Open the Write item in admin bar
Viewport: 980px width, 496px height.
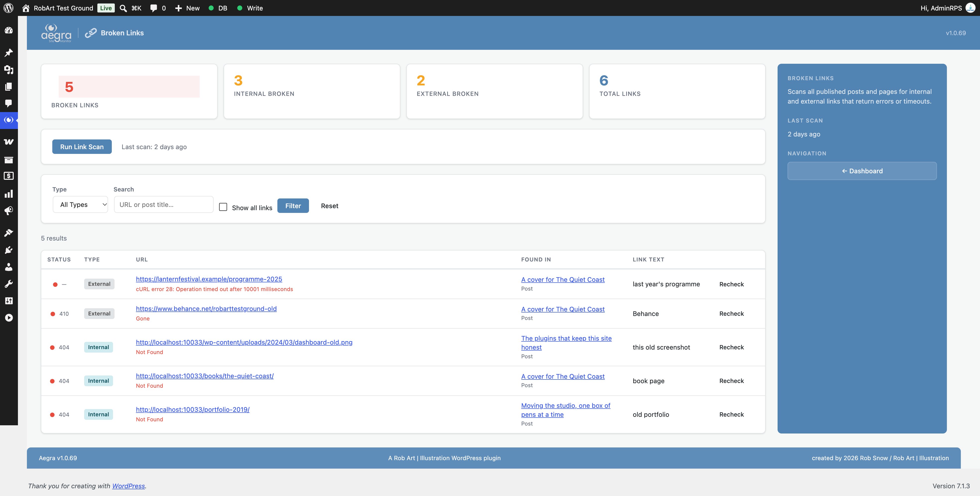[250, 8]
